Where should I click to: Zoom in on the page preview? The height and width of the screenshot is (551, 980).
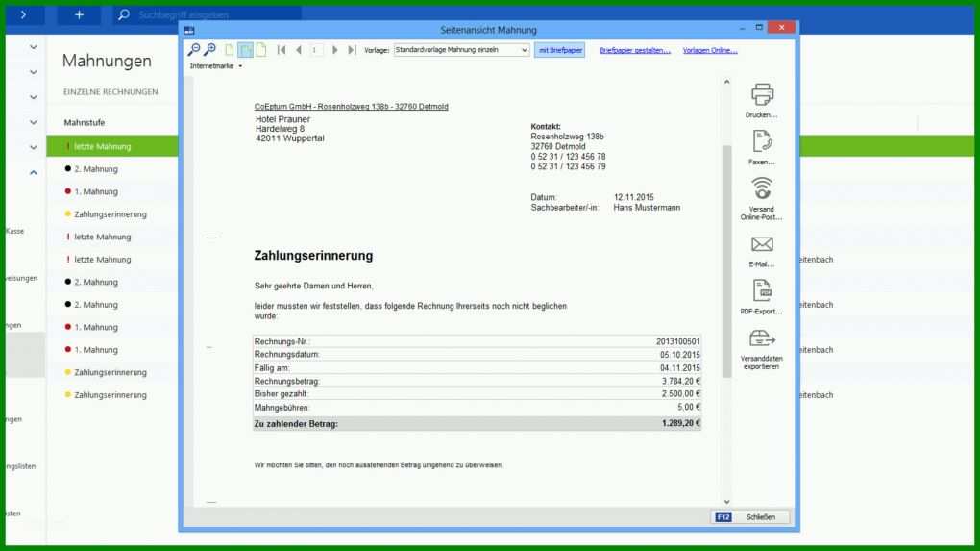click(210, 49)
